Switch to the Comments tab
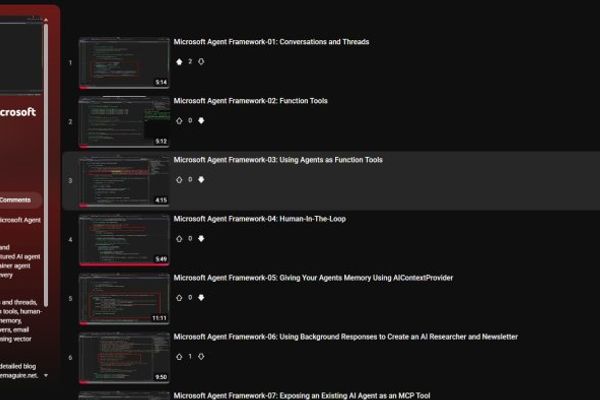 (20, 200)
